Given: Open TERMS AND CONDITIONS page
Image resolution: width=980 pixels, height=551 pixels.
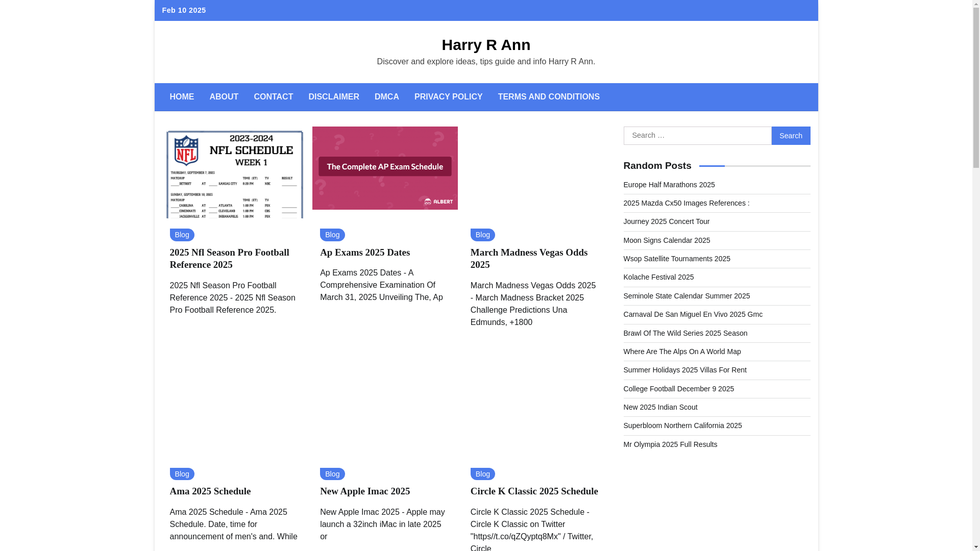Looking at the screenshot, I should [549, 97].
